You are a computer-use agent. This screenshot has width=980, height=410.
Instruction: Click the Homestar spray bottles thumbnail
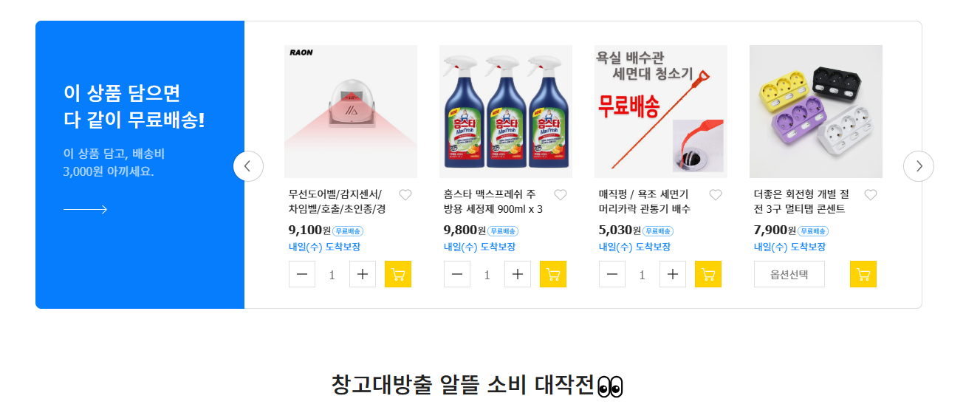[506, 112]
